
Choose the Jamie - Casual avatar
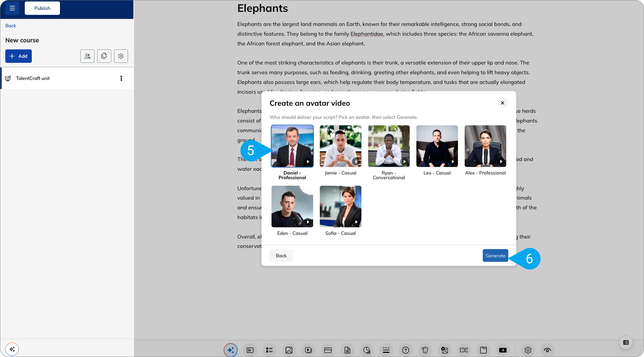tap(340, 146)
